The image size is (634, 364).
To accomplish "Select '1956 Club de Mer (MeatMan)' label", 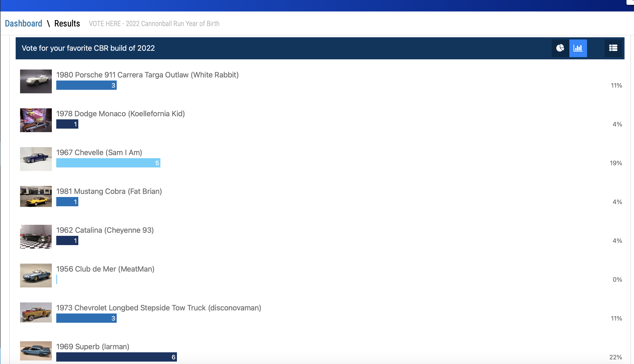I will point(105,269).
